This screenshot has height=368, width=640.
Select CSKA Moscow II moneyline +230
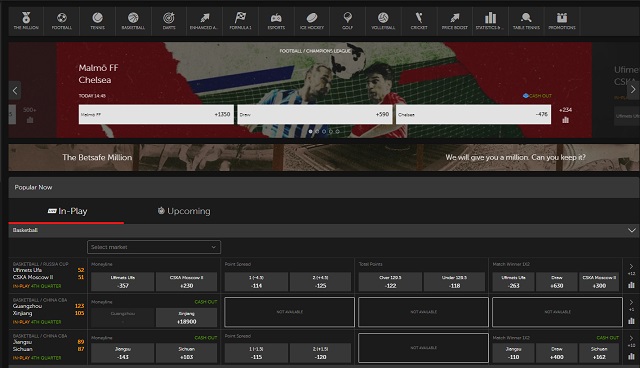pos(187,282)
